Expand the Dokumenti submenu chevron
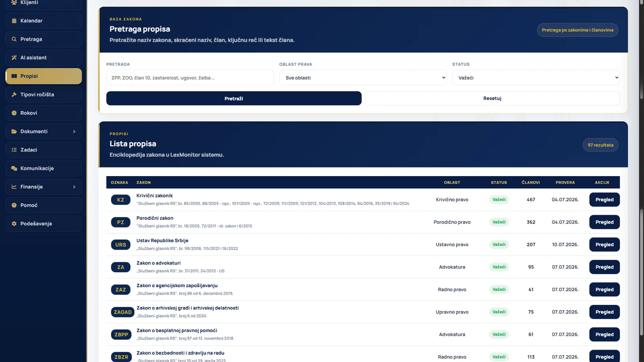 click(x=74, y=132)
